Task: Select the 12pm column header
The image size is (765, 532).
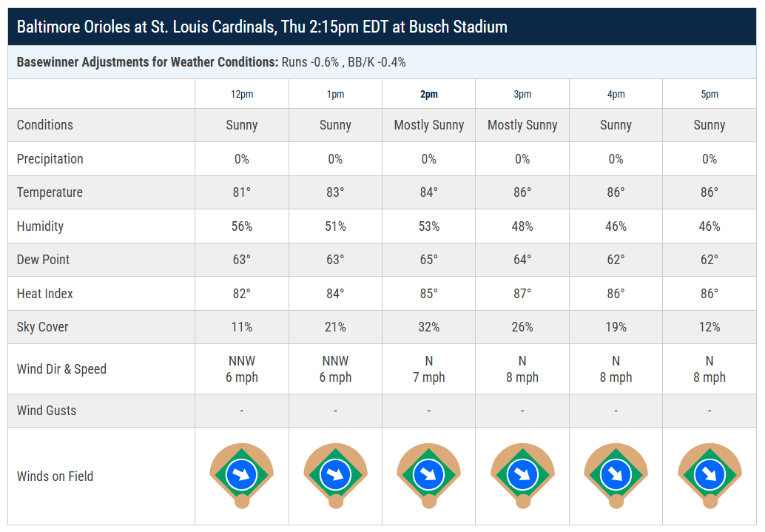Action: click(242, 94)
